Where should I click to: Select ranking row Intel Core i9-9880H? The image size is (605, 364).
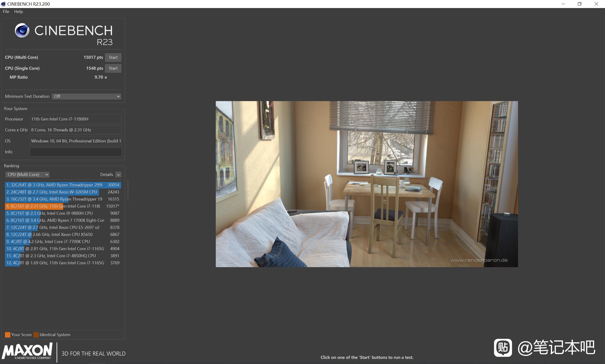(x=63, y=213)
